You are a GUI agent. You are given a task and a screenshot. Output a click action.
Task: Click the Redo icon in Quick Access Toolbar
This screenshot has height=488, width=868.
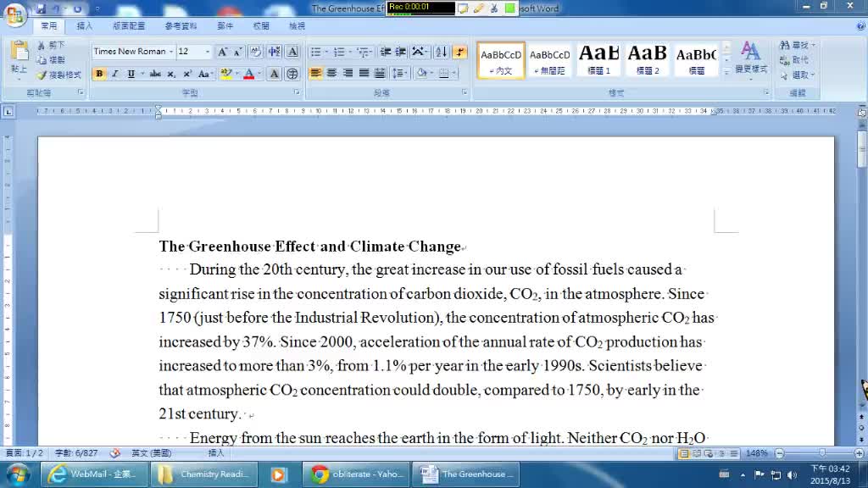[x=77, y=8]
